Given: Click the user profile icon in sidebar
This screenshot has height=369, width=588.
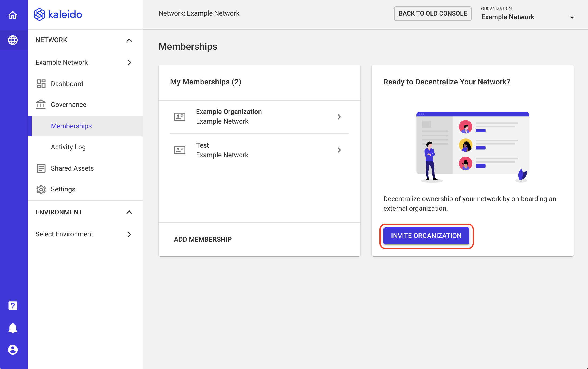Looking at the screenshot, I should (12, 350).
